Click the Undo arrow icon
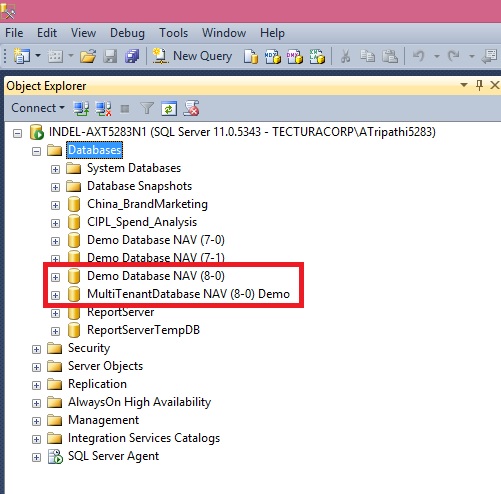This screenshot has height=494, width=501. click(x=419, y=56)
